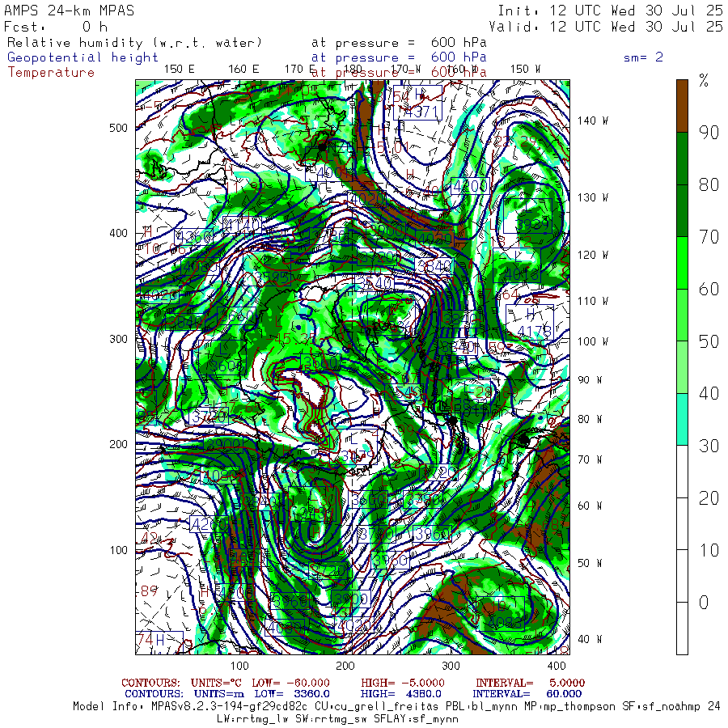
Task: Click the '160 E' longitude label
Action: pyautogui.click(x=243, y=70)
